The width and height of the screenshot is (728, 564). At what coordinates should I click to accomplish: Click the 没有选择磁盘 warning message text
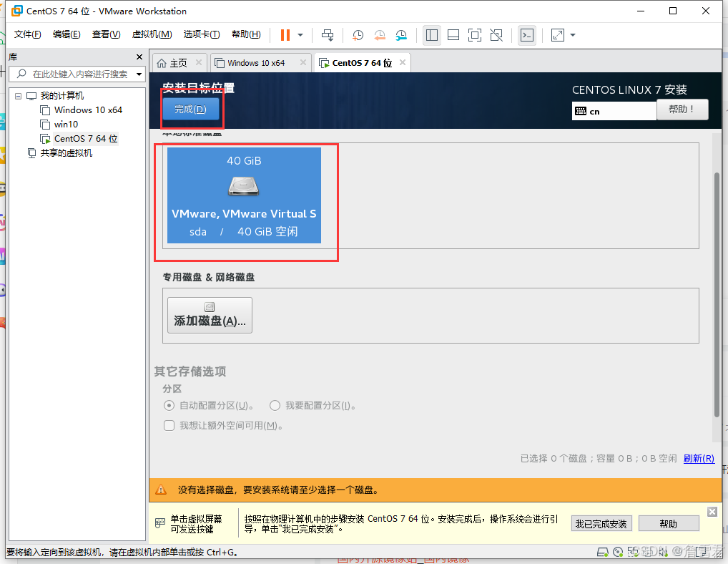279,490
